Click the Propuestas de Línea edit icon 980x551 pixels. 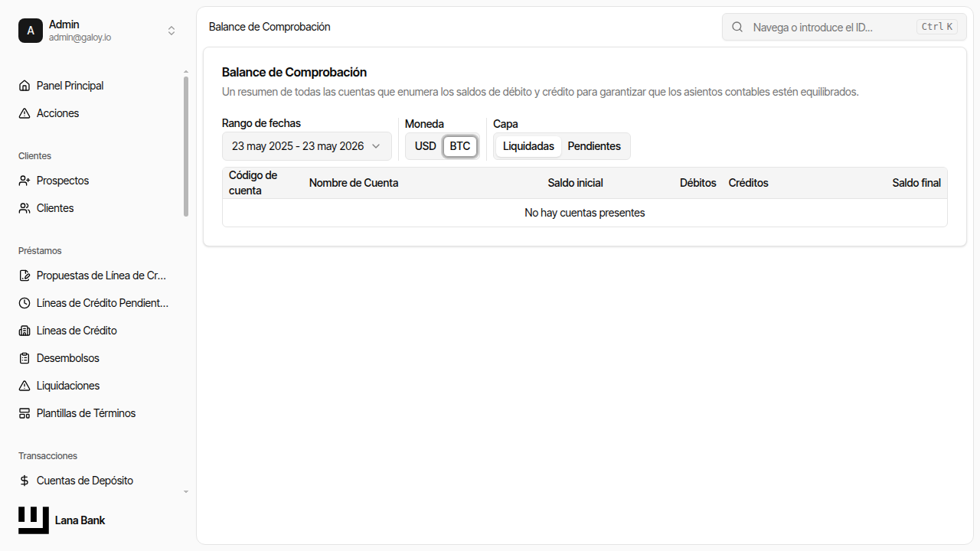pos(24,275)
